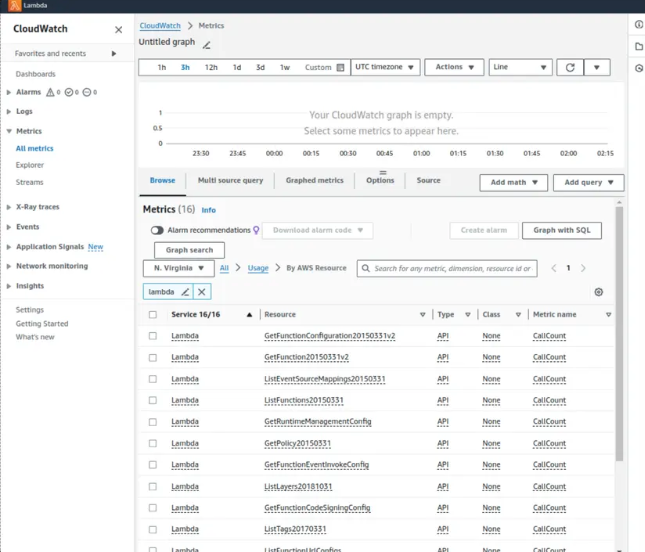Open the Add query button
Screen dimensions: 645x552
(588, 183)
